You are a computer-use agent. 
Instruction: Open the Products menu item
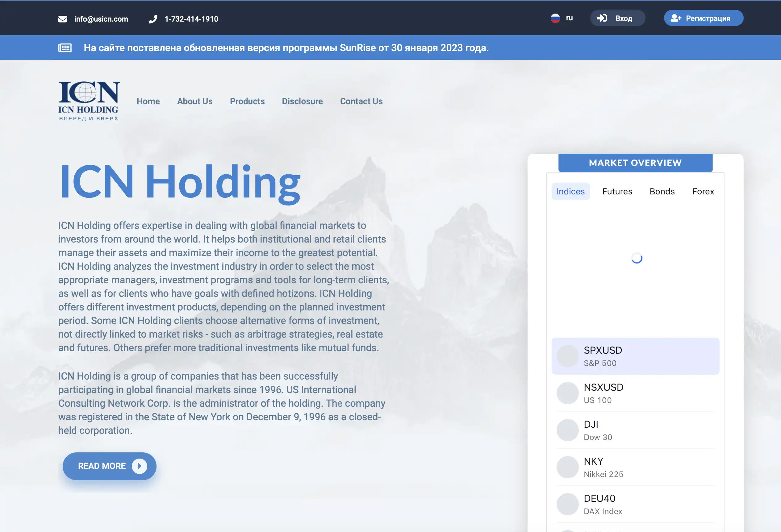click(x=247, y=101)
